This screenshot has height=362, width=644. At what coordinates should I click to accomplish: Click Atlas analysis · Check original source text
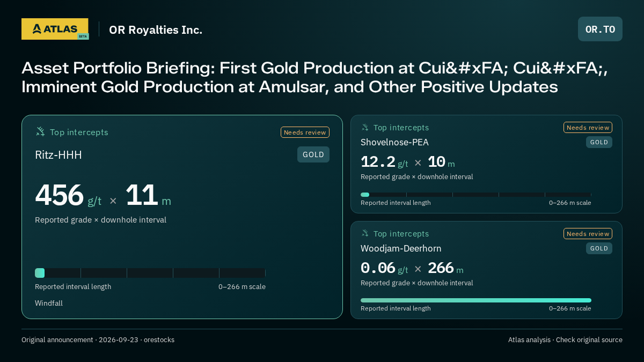coord(565,340)
